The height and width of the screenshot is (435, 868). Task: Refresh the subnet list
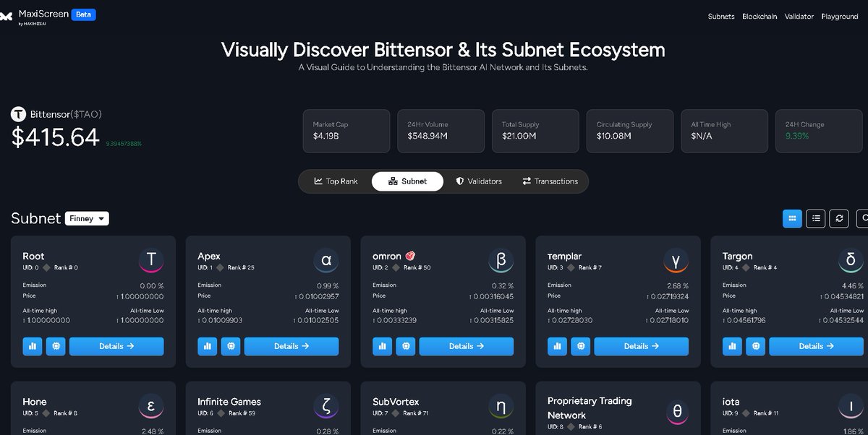(x=840, y=218)
